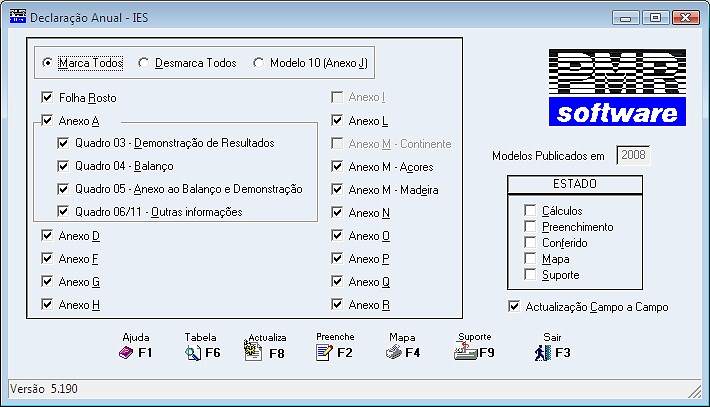Viewport: 710px width, 407px height.
Task: Toggle the Anexo A checkbox
Action: coord(47,120)
